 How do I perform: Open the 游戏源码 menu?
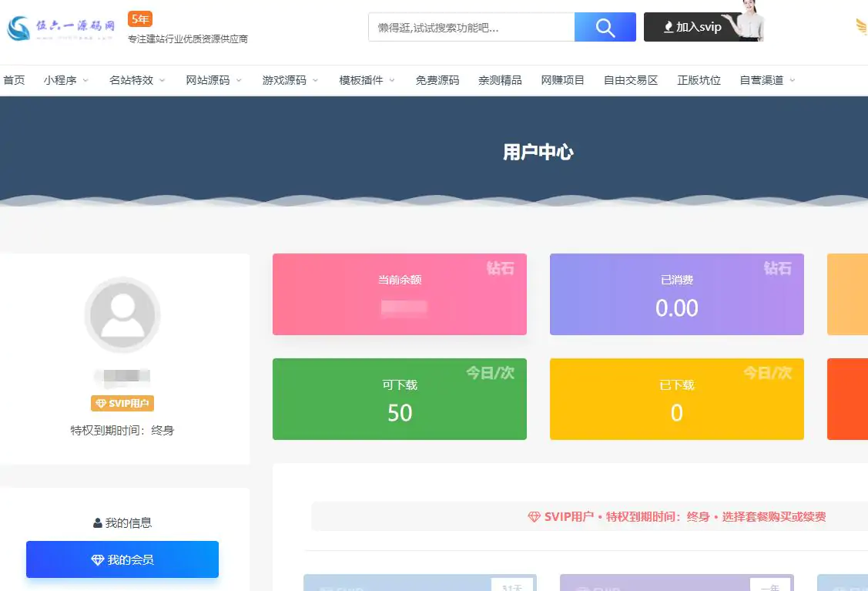point(284,80)
